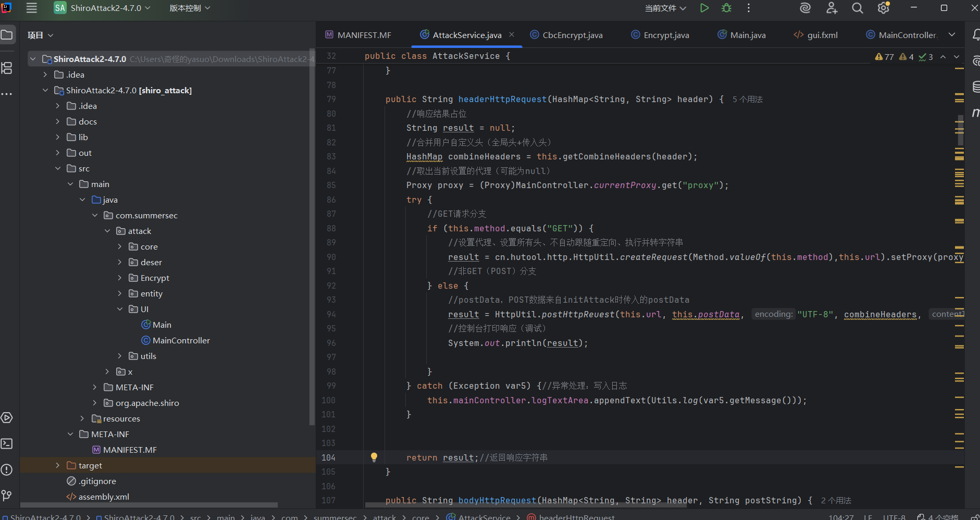This screenshot has height=520, width=980.
Task: Click the green Run button
Action: (x=704, y=8)
